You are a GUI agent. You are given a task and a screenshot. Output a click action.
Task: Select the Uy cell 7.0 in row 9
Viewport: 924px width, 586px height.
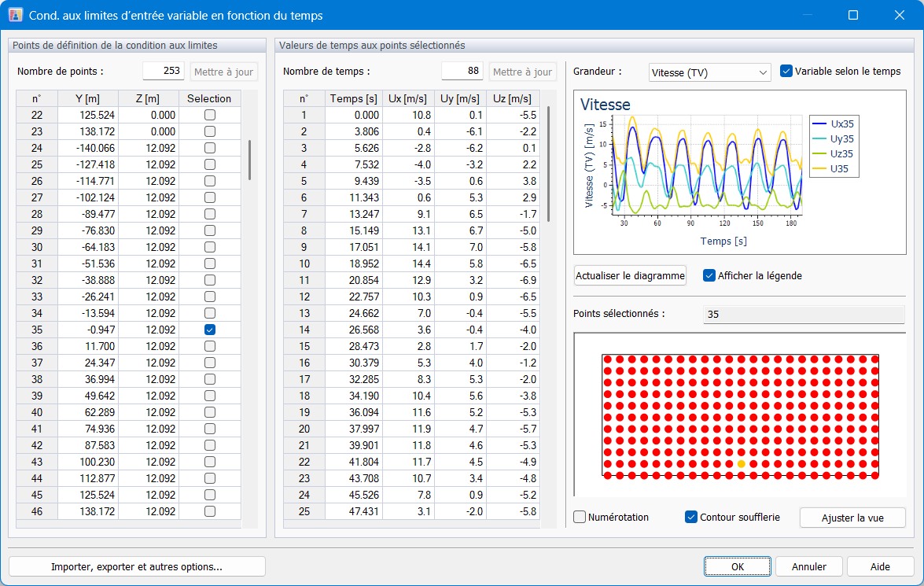coord(460,247)
